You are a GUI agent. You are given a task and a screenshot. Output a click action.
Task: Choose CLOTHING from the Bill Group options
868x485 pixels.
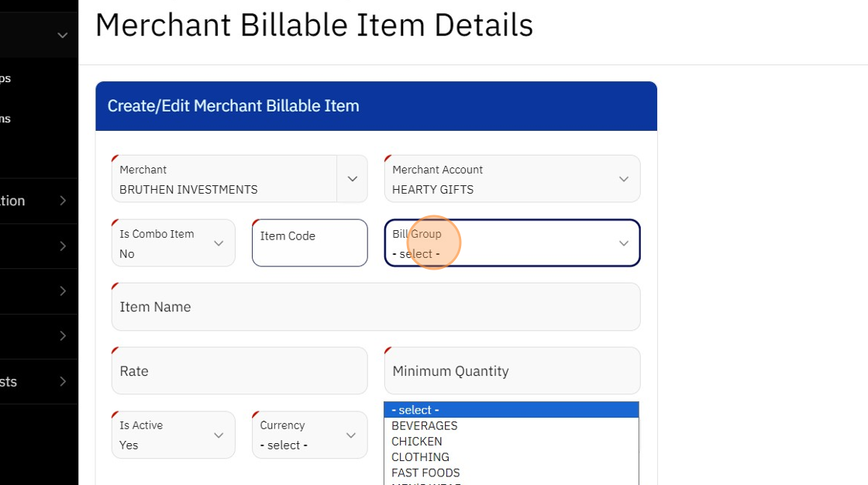[420, 457]
